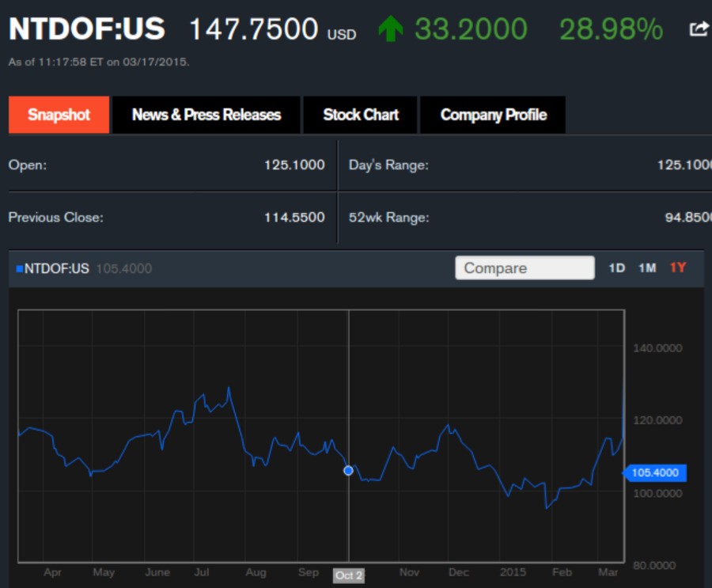Select the Snapshot tab
The height and width of the screenshot is (588, 712).
59,115
